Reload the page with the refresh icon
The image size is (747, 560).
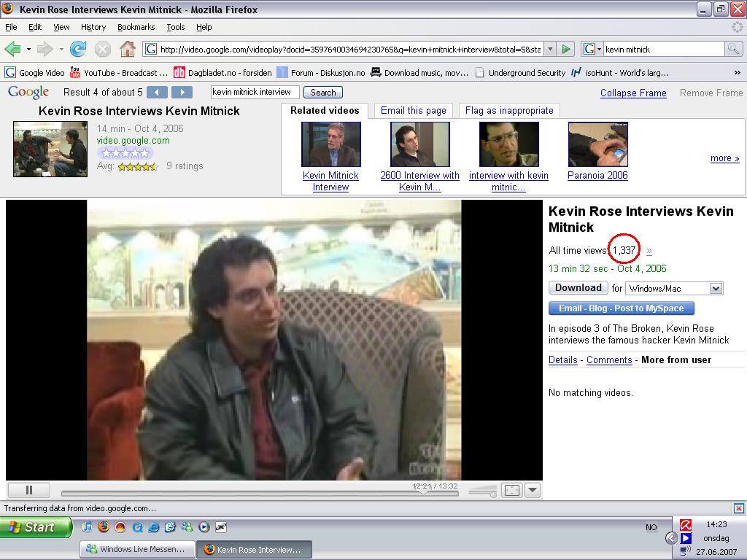tap(77, 49)
